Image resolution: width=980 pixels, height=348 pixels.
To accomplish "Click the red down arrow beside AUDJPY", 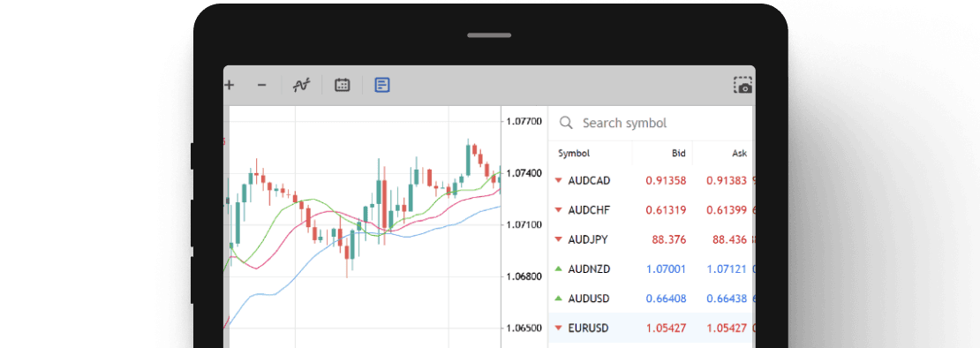I will click(x=558, y=239).
